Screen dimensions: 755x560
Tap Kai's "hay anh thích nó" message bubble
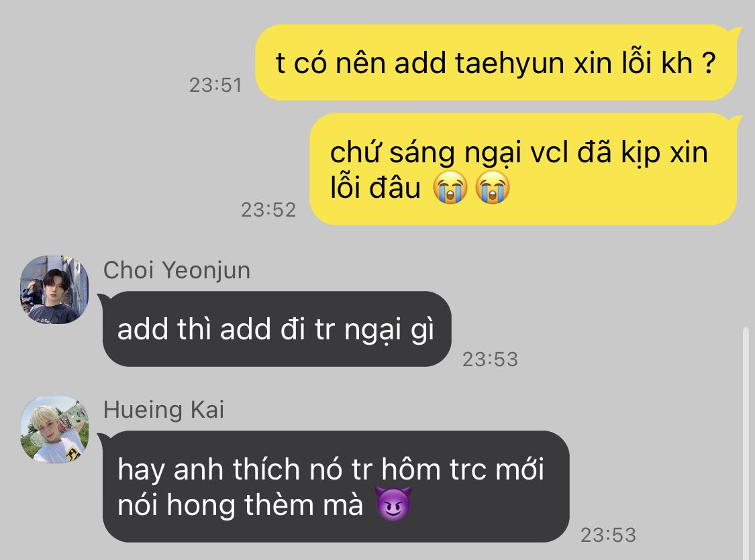coord(334,486)
